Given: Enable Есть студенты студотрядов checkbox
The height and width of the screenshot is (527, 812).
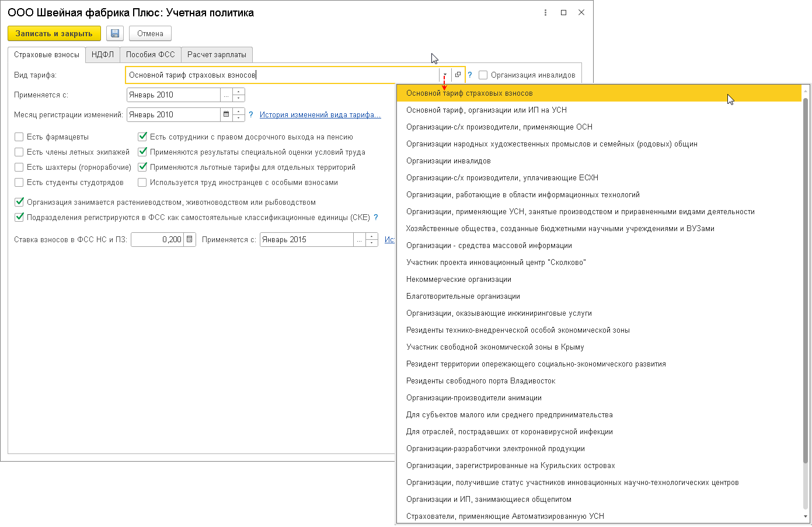Looking at the screenshot, I should tap(19, 182).
